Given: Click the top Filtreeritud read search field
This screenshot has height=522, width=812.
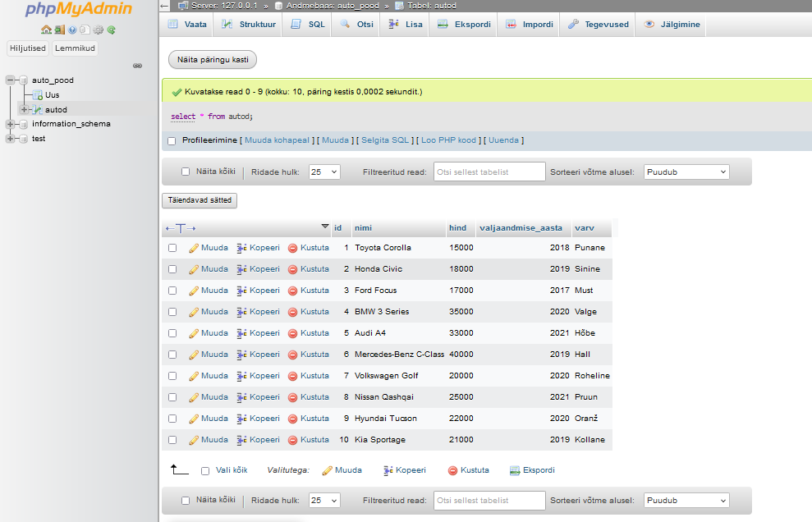Looking at the screenshot, I should point(489,172).
